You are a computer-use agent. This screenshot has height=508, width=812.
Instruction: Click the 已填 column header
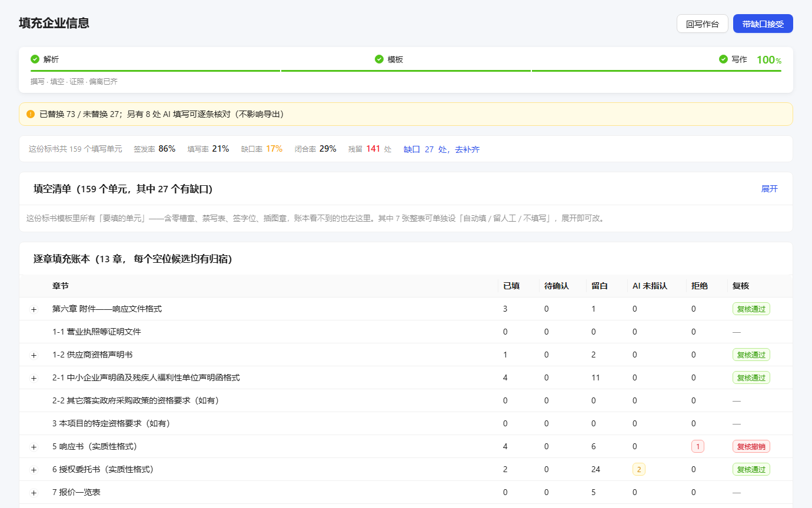[x=511, y=286]
